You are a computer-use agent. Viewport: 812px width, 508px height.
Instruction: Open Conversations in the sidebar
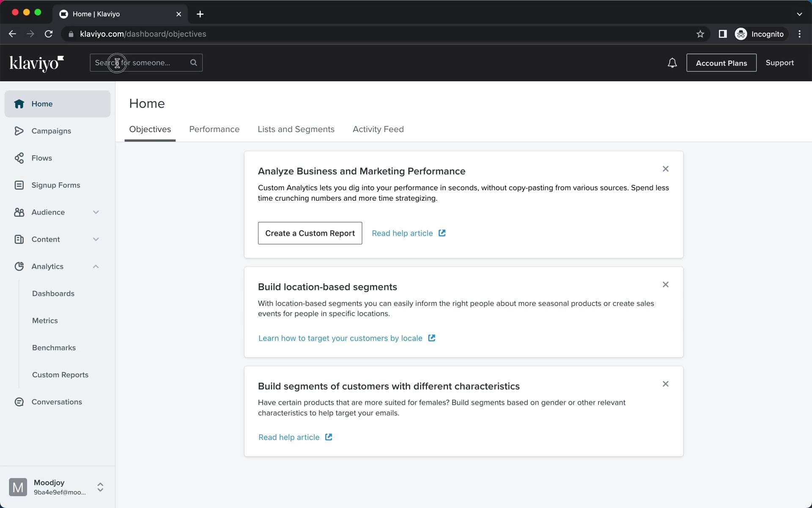(x=58, y=402)
